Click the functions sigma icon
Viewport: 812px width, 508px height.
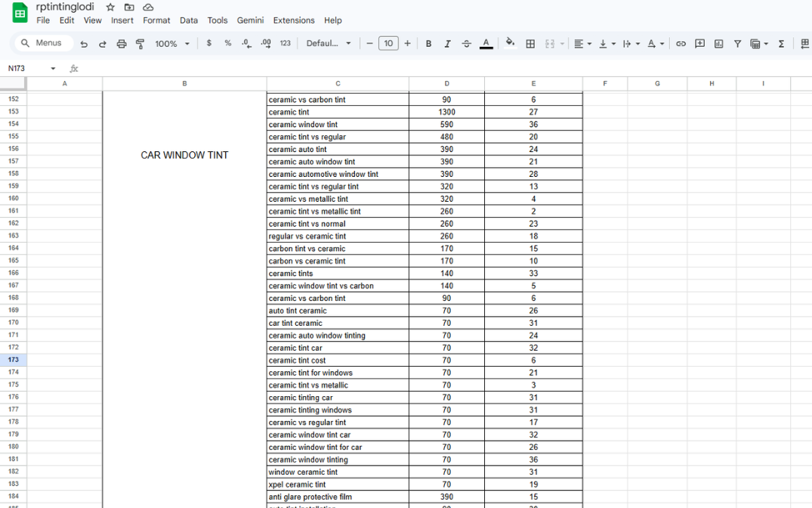pyautogui.click(x=781, y=44)
